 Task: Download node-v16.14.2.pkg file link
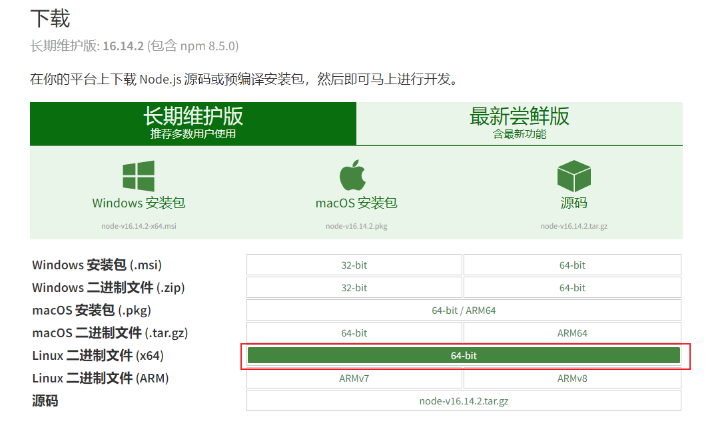pos(356,226)
